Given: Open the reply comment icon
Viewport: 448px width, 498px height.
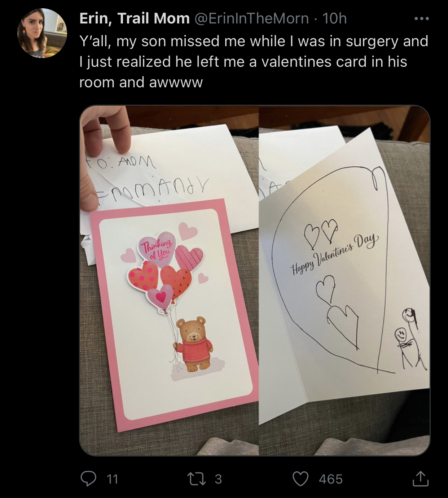Looking at the screenshot, I should tap(88, 479).
